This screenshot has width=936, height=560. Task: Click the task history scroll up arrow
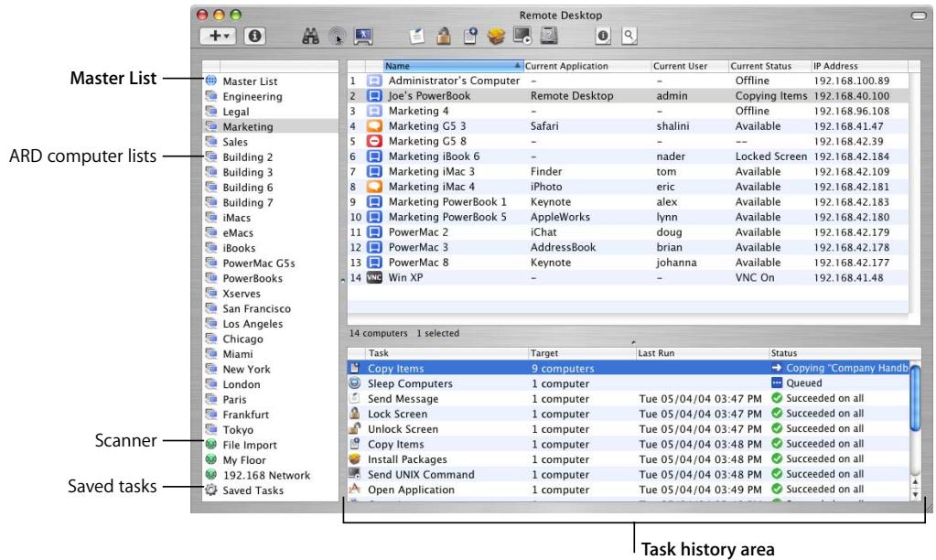915,482
